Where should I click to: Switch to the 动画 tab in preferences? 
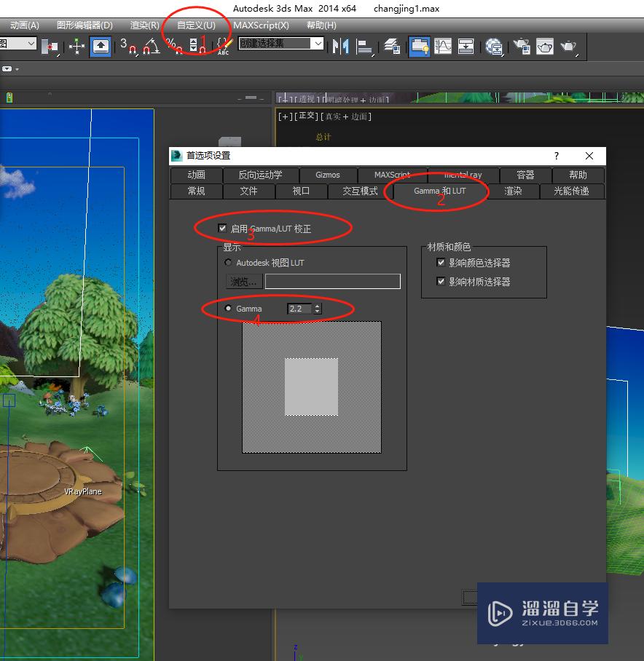(x=196, y=175)
